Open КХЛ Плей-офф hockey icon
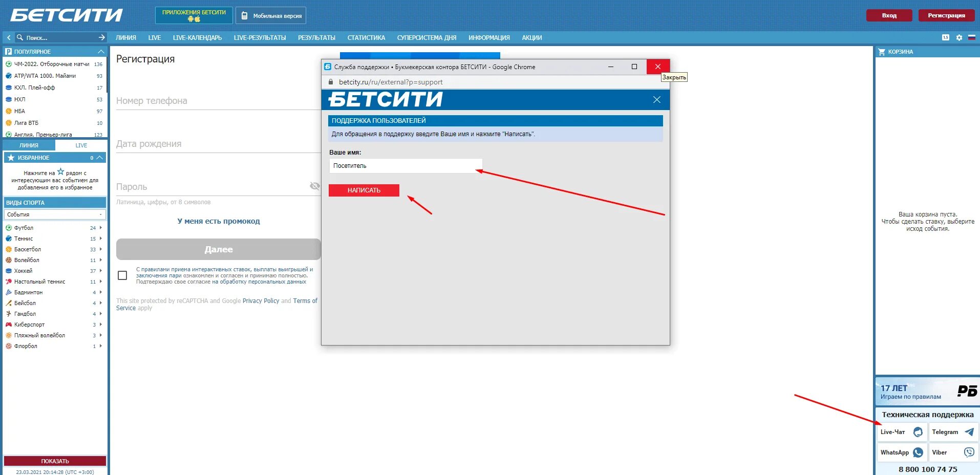The width and height of the screenshot is (980, 475). (x=9, y=88)
